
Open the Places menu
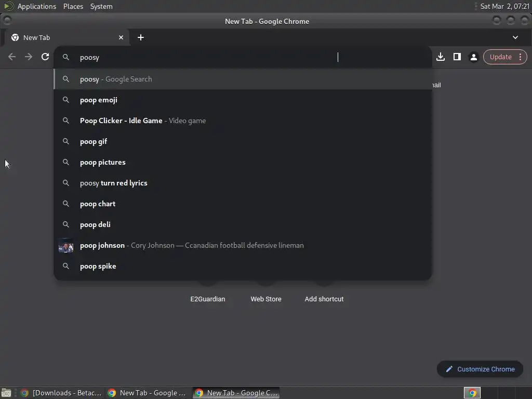point(73,6)
